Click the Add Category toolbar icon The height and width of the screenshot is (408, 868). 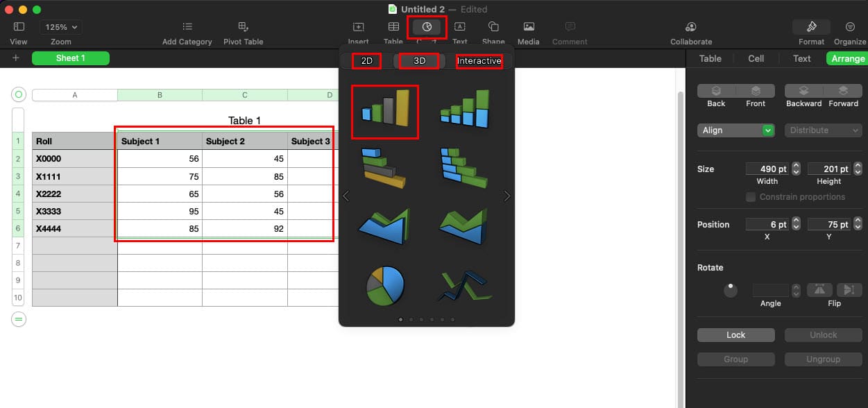pyautogui.click(x=187, y=27)
